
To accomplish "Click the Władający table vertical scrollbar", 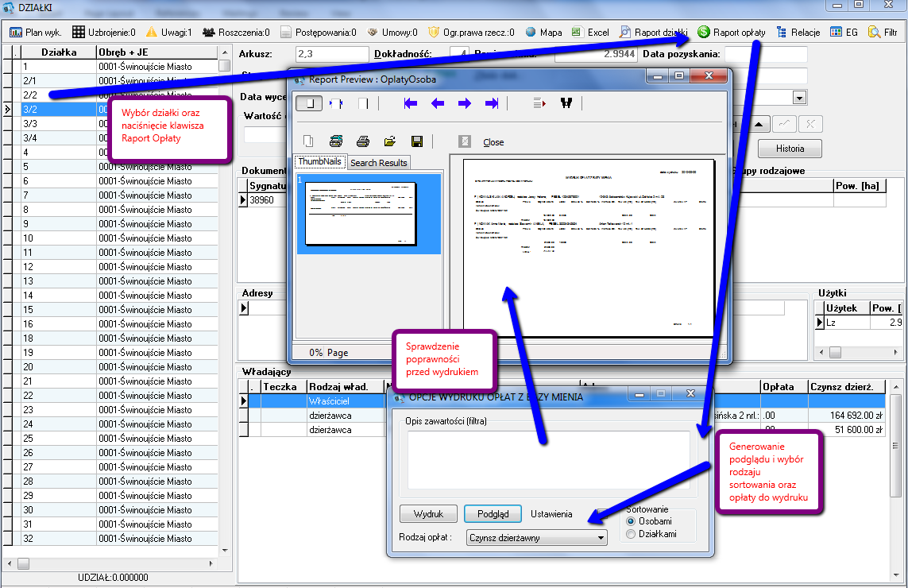I will click(x=896, y=481).
